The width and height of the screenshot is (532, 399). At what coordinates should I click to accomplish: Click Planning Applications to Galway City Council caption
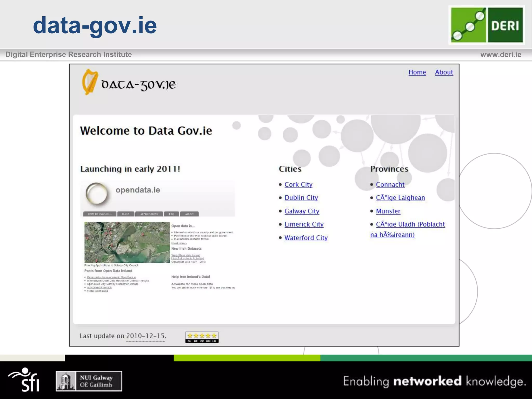point(111,265)
